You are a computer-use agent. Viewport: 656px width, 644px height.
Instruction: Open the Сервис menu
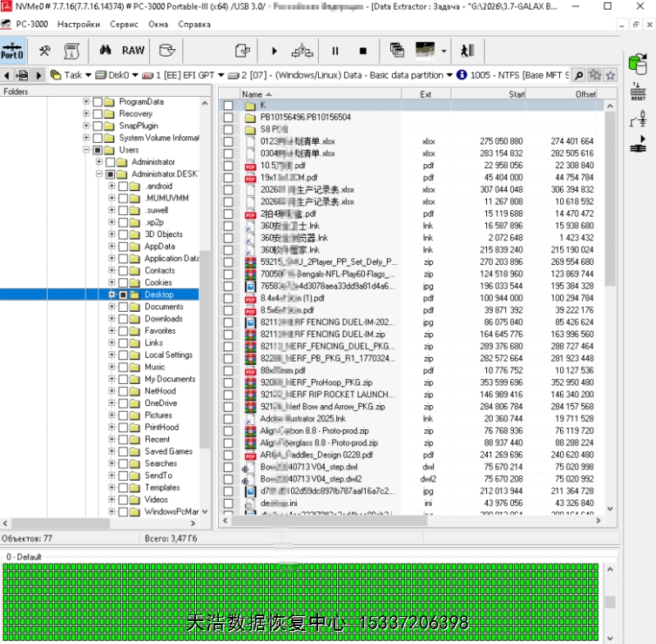pos(124,25)
